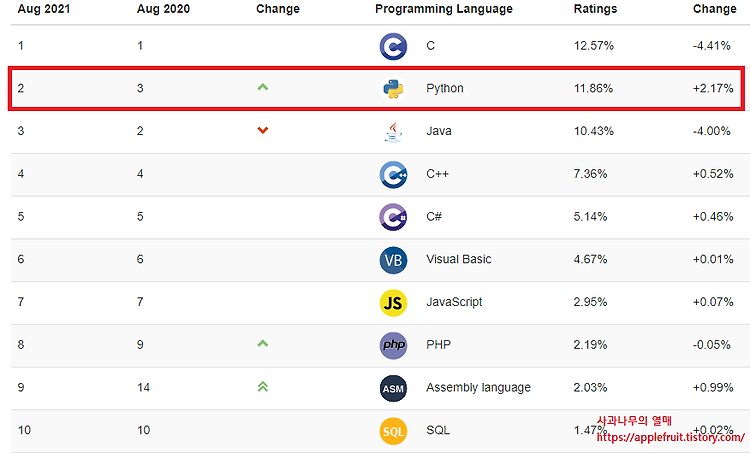Image resolution: width=750 pixels, height=453 pixels.
Task: Click the C# logo icon
Action: (x=393, y=217)
